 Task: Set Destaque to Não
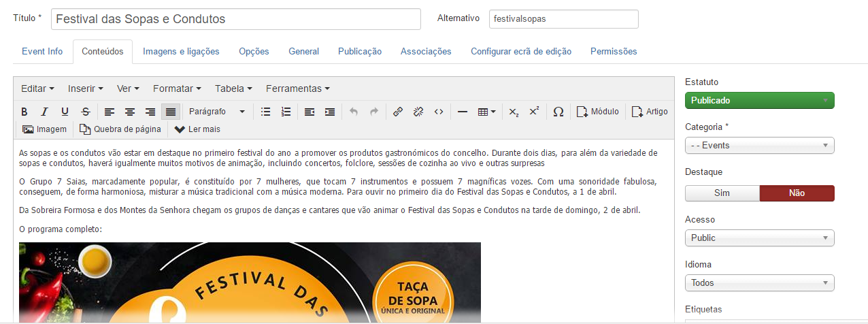pos(797,193)
